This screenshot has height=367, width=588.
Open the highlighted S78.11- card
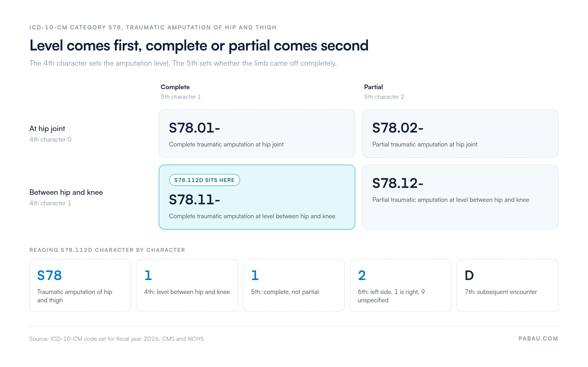257,197
